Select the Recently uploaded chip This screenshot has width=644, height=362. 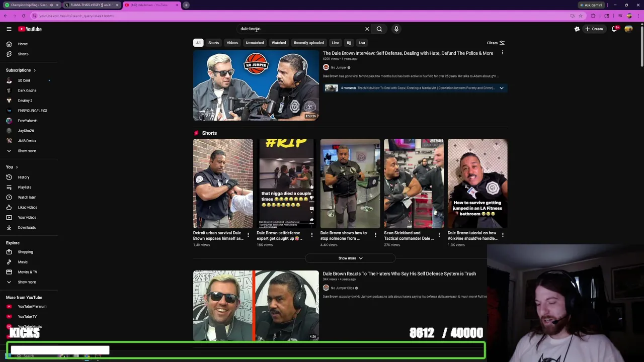(309, 43)
